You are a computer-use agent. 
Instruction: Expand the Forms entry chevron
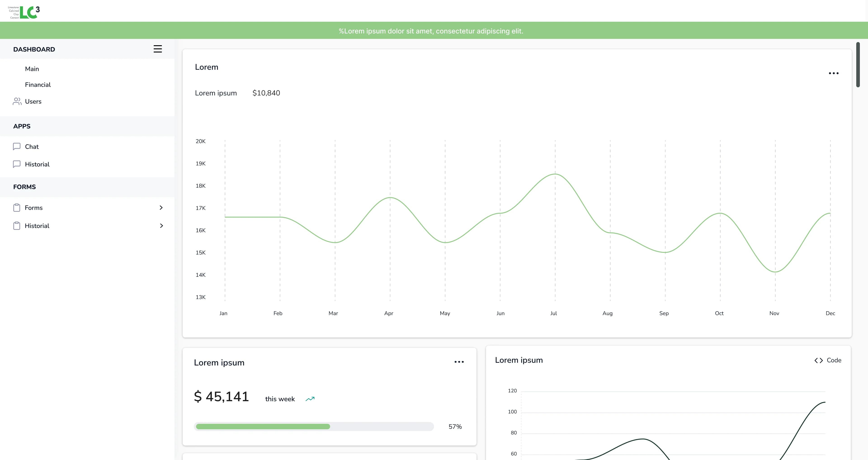161,207
